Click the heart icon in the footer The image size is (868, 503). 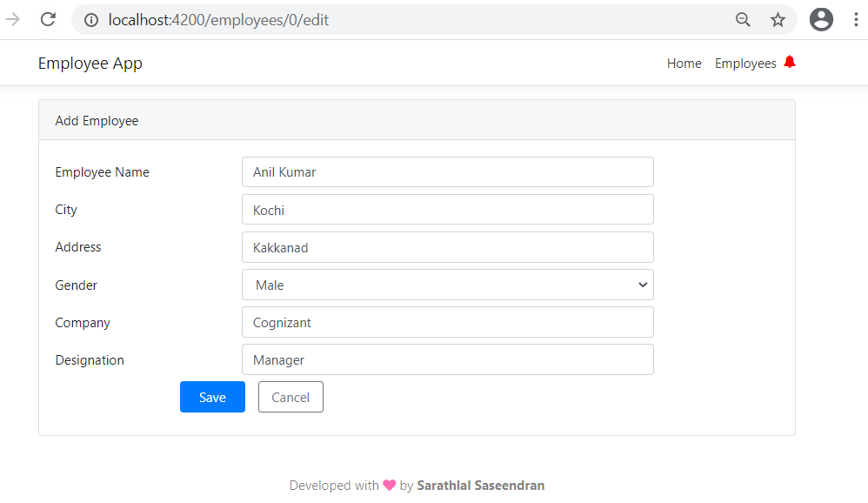389,485
